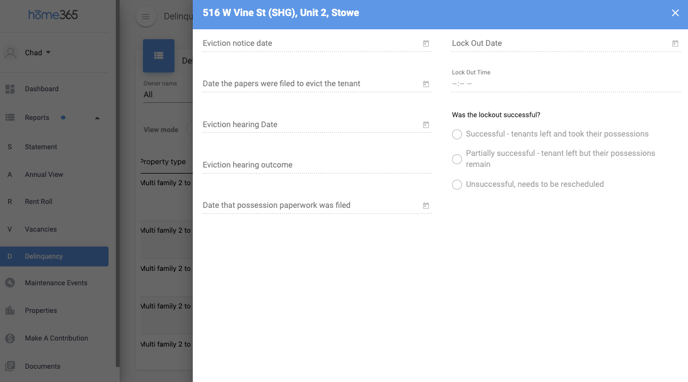Viewport: 688px width, 382px height.
Task: Click the hamburger menu icon
Action: [146, 17]
